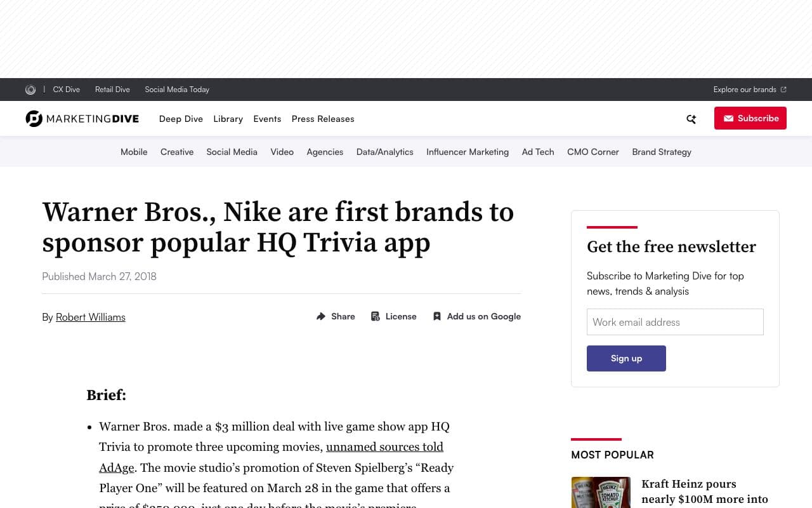Viewport: 812px width, 508px height.
Task: Go to the Events page
Action: (x=267, y=119)
